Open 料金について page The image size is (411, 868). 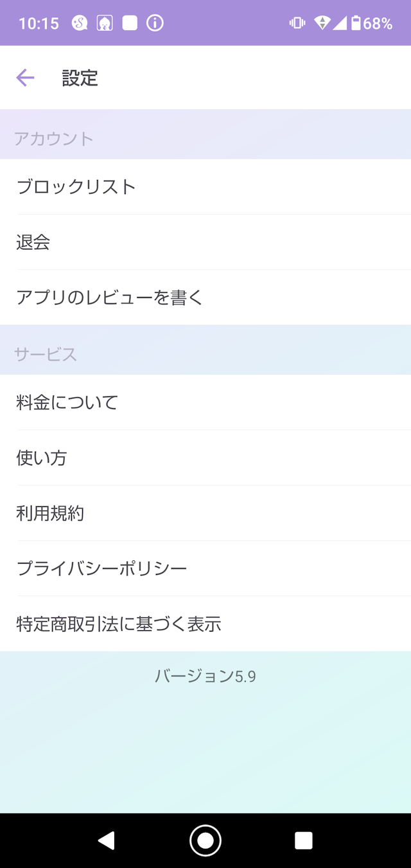click(205, 403)
